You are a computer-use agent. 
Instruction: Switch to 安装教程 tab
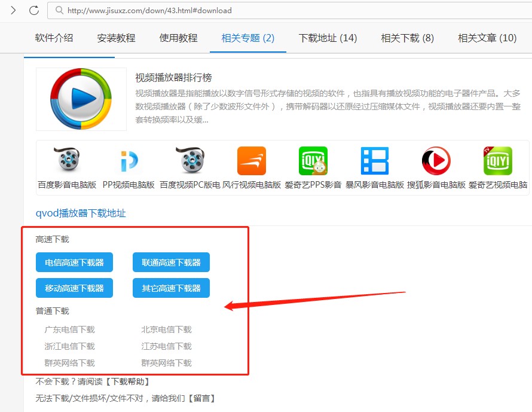116,38
